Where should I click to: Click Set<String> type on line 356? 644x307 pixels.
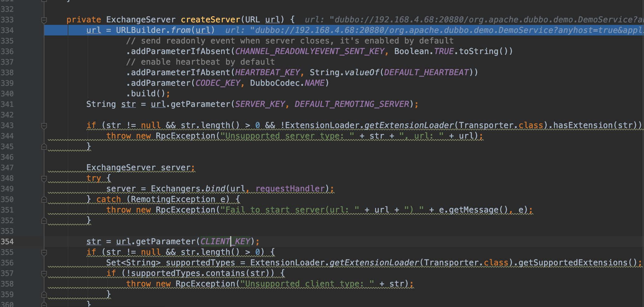pos(133,263)
